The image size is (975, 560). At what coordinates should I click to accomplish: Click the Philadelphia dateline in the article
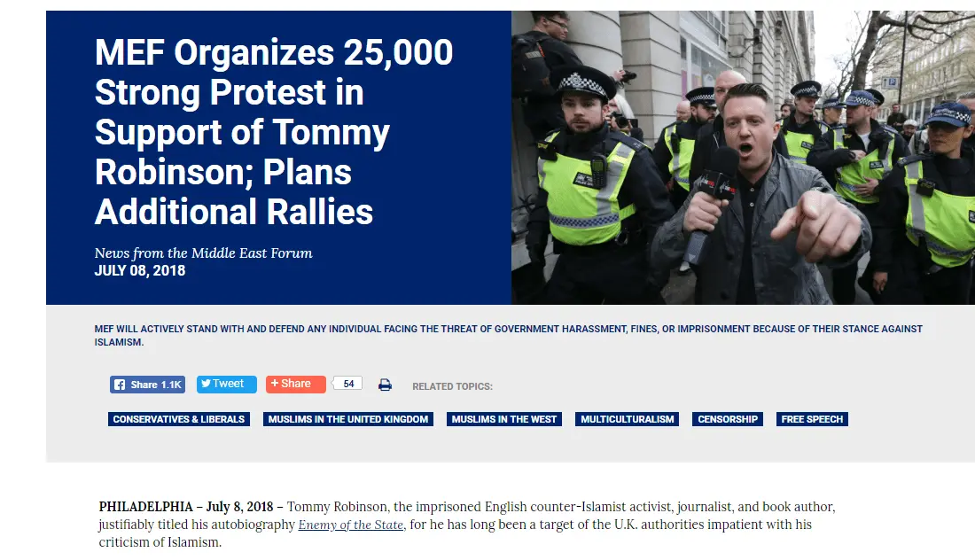click(145, 507)
